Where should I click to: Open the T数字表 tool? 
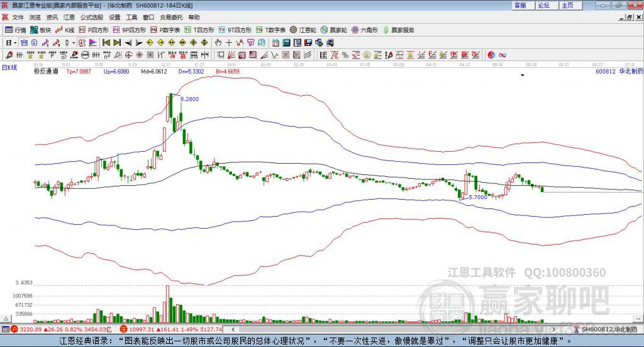click(x=270, y=30)
